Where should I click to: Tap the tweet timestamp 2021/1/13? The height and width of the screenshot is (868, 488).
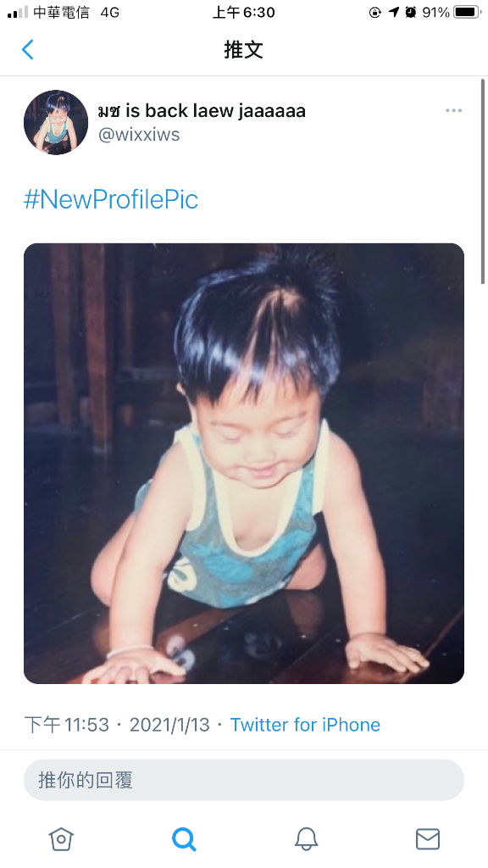[x=169, y=724]
